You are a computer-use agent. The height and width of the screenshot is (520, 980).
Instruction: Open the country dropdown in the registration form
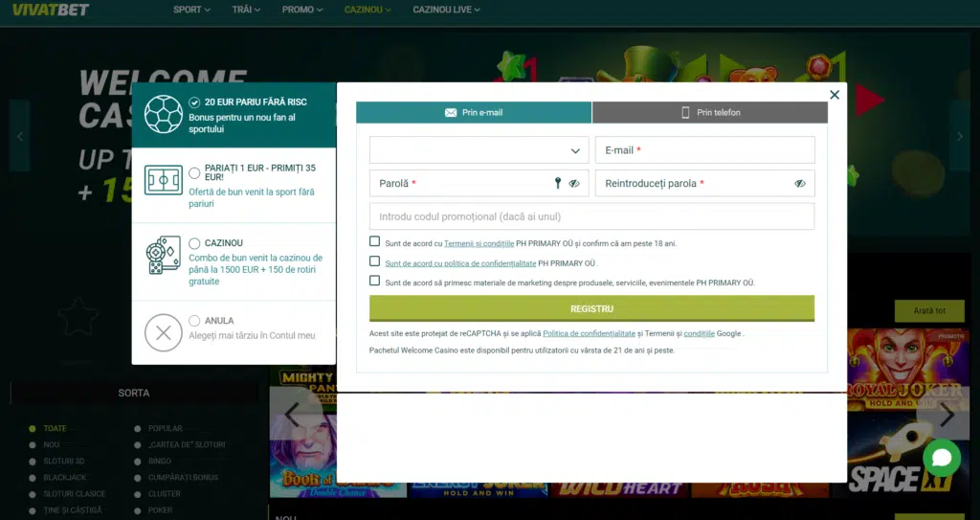[479, 150]
